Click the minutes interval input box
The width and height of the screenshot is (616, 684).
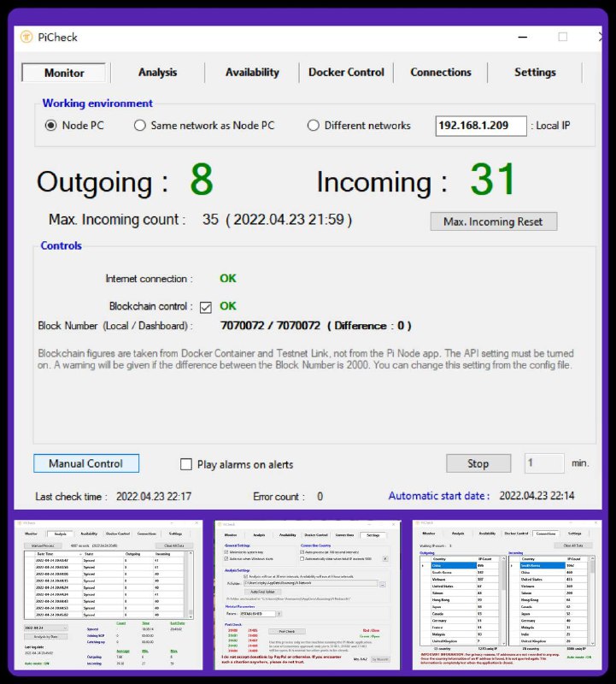(543, 463)
